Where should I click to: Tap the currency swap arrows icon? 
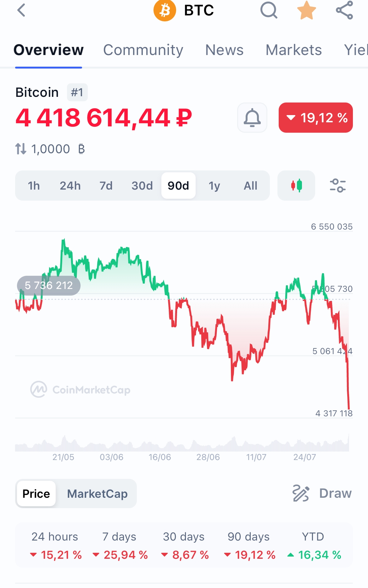pos(21,149)
